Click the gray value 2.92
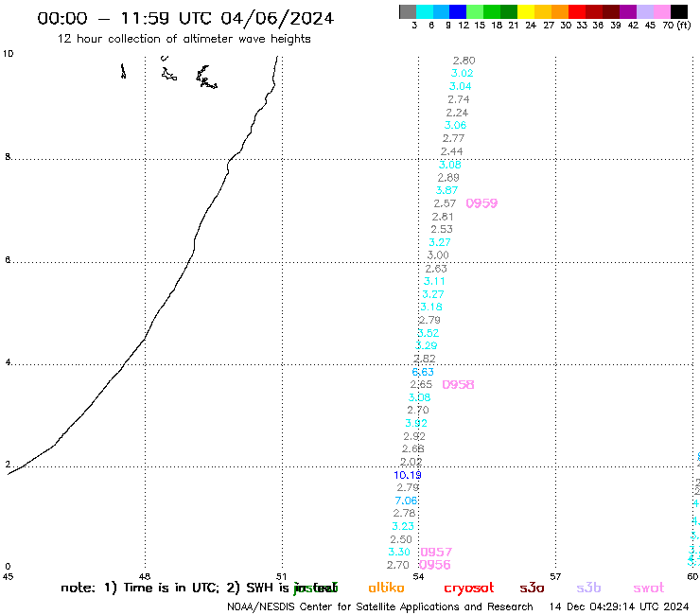The height and width of the screenshot is (615, 700). coord(414,436)
